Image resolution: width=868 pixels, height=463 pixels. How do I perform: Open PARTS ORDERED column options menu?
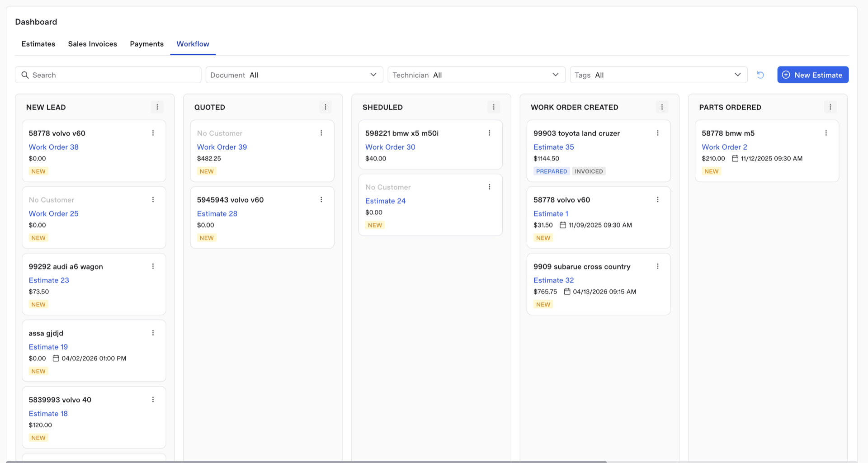[x=830, y=107]
